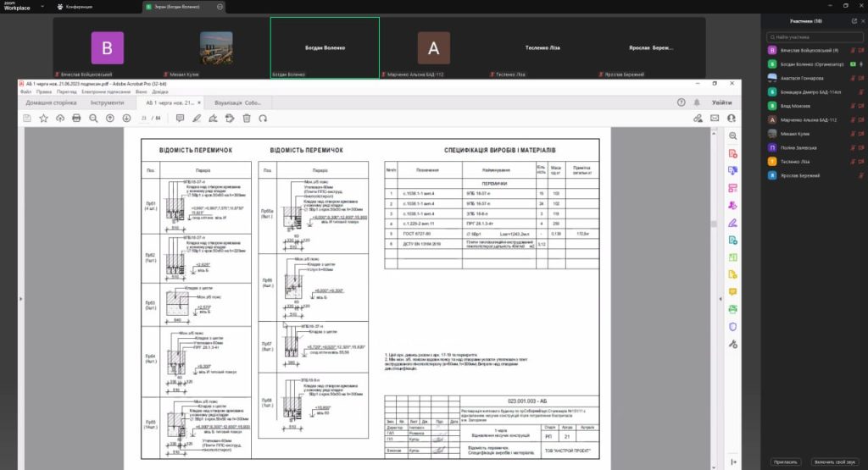Click the zoom out magnifier in the toolbar
868x470 pixels.
[93, 119]
